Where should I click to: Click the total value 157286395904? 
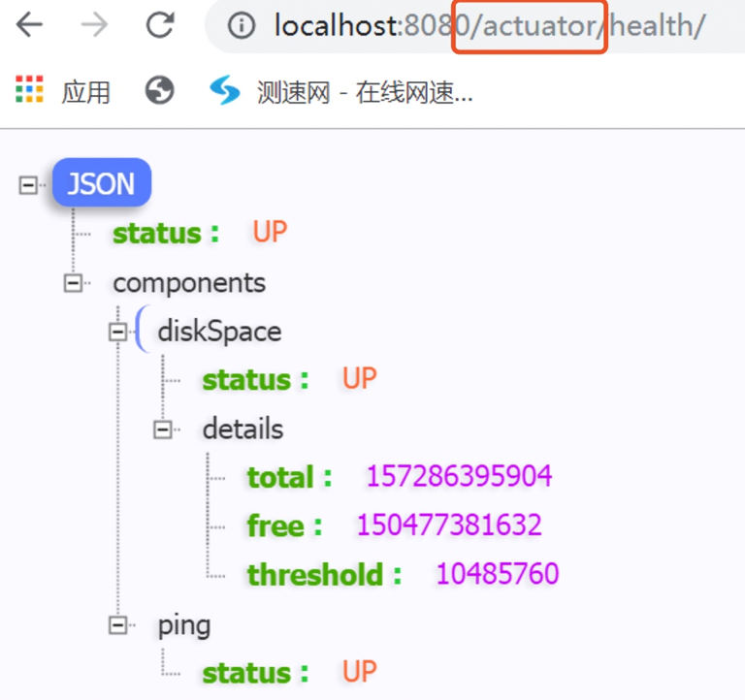coord(460,476)
